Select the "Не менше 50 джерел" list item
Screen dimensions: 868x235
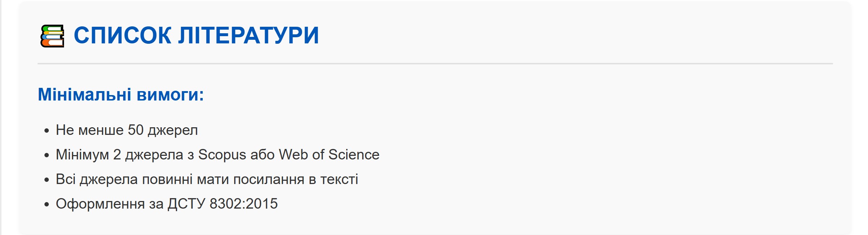click(x=126, y=130)
